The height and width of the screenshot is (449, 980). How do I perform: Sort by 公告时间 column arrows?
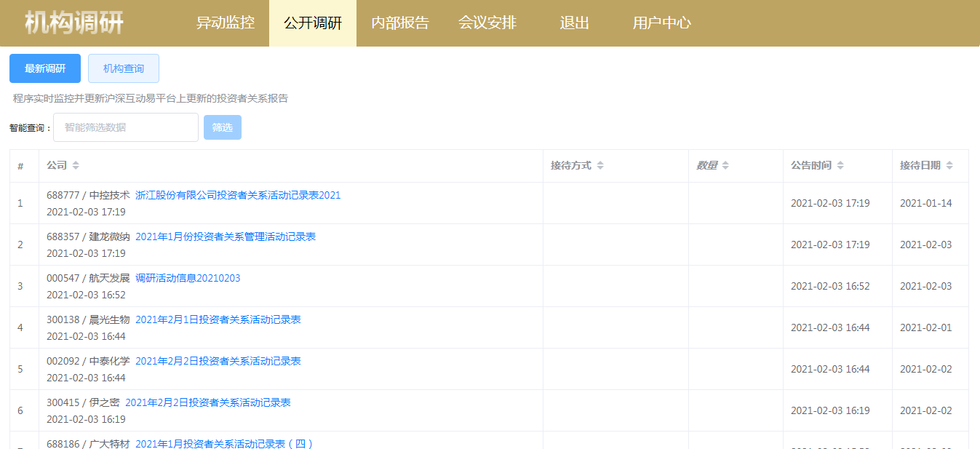pyautogui.click(x=840, y=166)
